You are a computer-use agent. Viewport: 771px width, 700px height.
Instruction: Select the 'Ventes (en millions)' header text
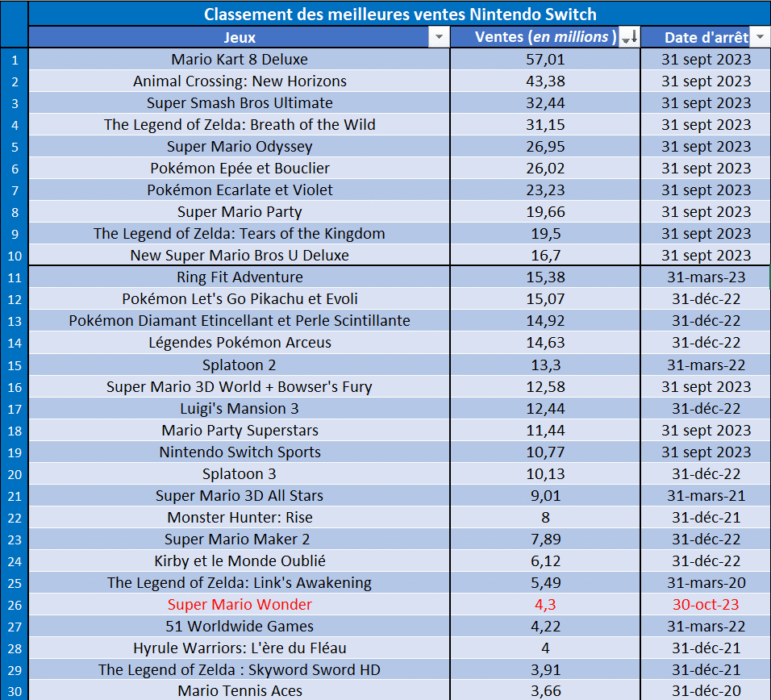[545, 37]
